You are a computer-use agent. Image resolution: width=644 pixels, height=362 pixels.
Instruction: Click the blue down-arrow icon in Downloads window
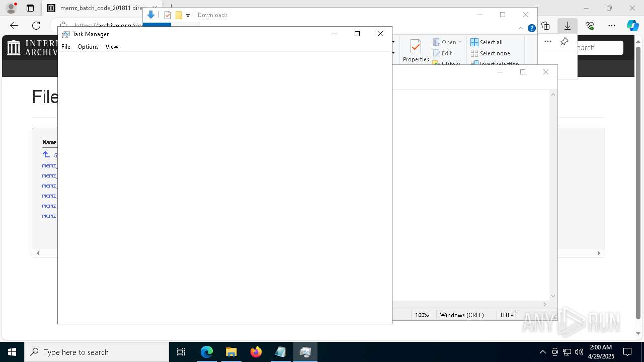[150, 15]
